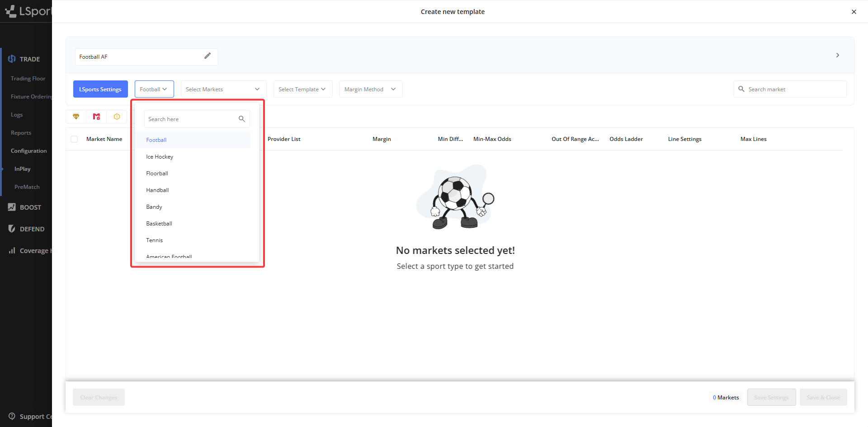This screenshot has height=427, width=868.
Task: Open the Margin Method dropdown
Action: click(x=370, y=89)
